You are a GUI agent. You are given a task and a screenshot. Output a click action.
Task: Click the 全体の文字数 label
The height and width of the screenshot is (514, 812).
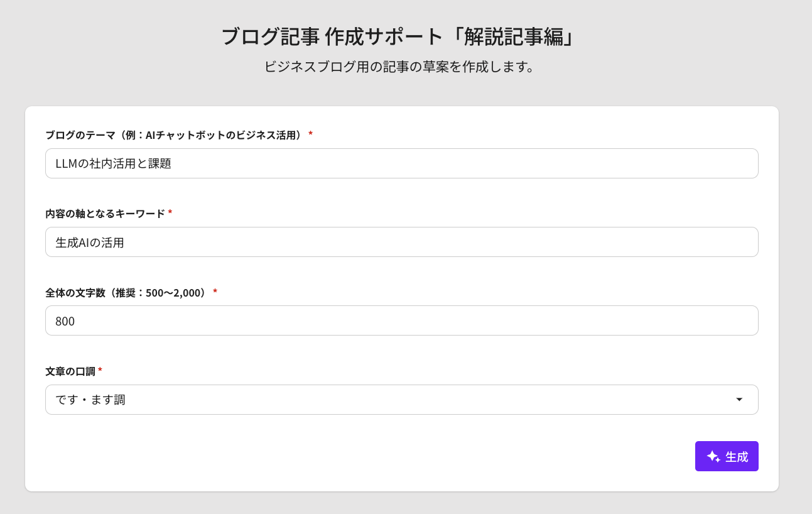(126, 292)
